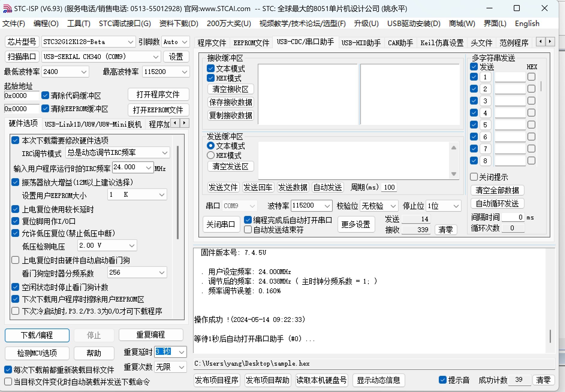Toggle 文本模式 checkbox in receive buffer
Screen dimensions: 565x392
click(x=211, y=69)
